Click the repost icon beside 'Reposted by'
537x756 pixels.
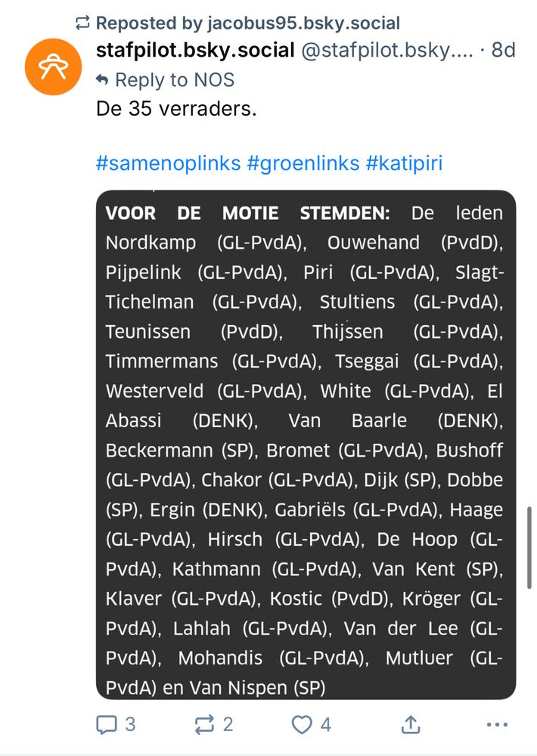pos(83,23)
